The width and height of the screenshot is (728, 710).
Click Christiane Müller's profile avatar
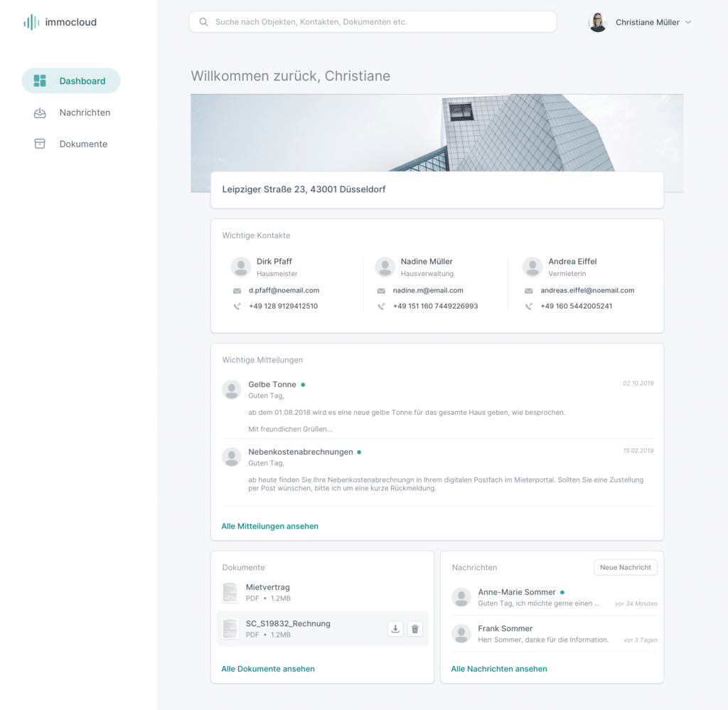pyautogui.click(x=598, y=22)
